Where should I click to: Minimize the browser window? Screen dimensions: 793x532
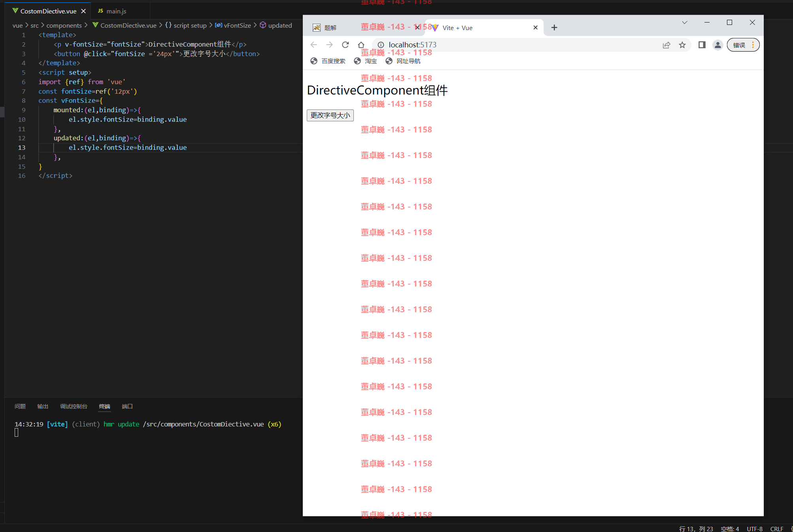pyautogui.click(x=707, y=23)
